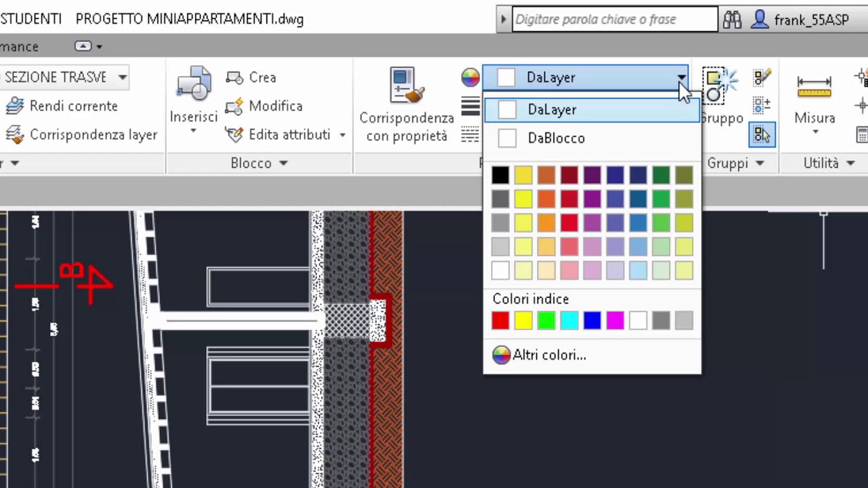Screen dimensions: 868x488
Task: Click the Rendi corrente button
Action: [x=62, y=106]
